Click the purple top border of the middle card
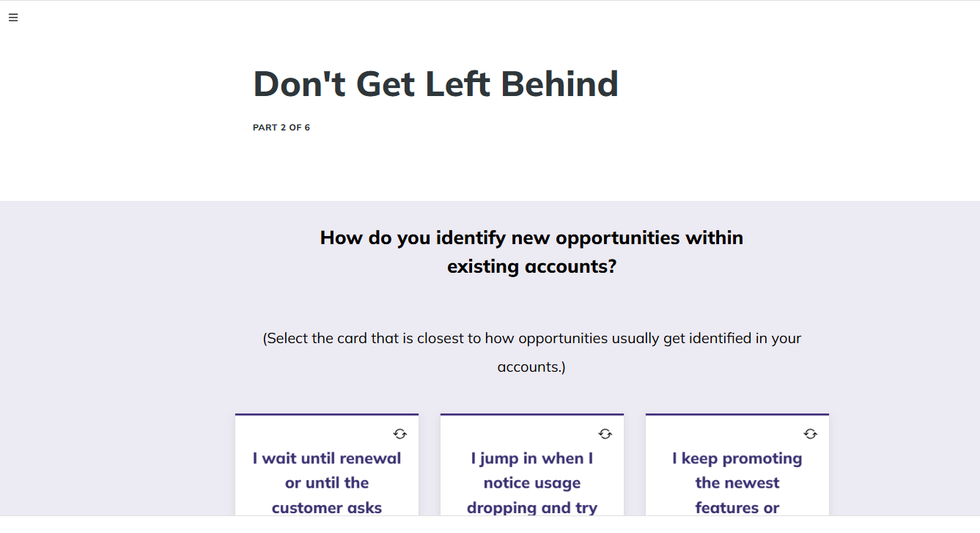Viewport: 980px width, 533px height. [532, 414]
